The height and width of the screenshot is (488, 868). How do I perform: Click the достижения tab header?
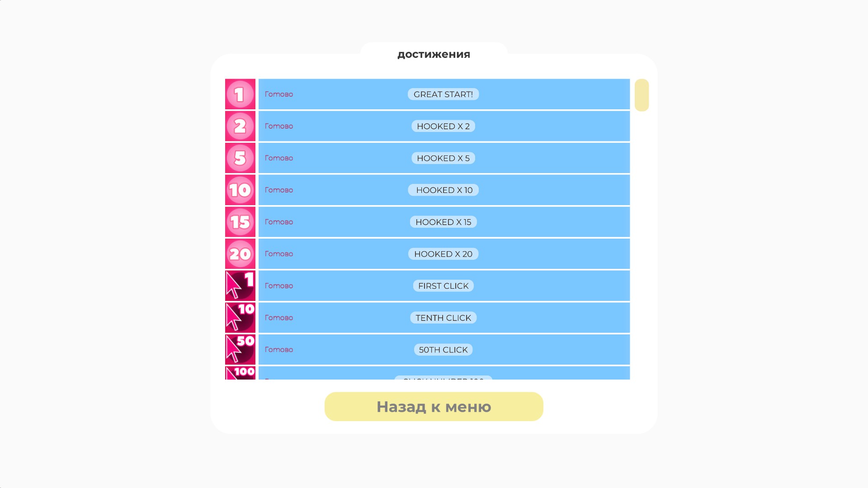point(434,54)
